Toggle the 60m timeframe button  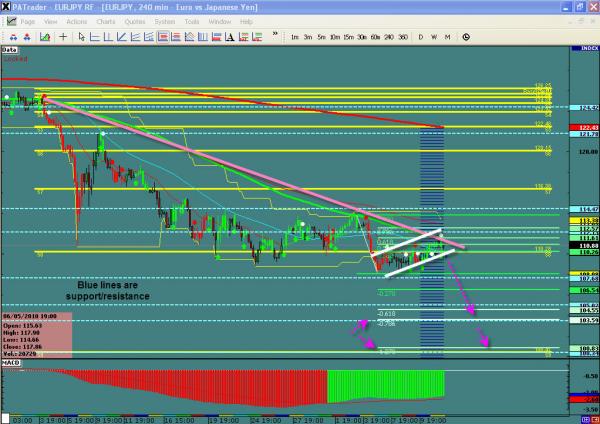[374, 37]
